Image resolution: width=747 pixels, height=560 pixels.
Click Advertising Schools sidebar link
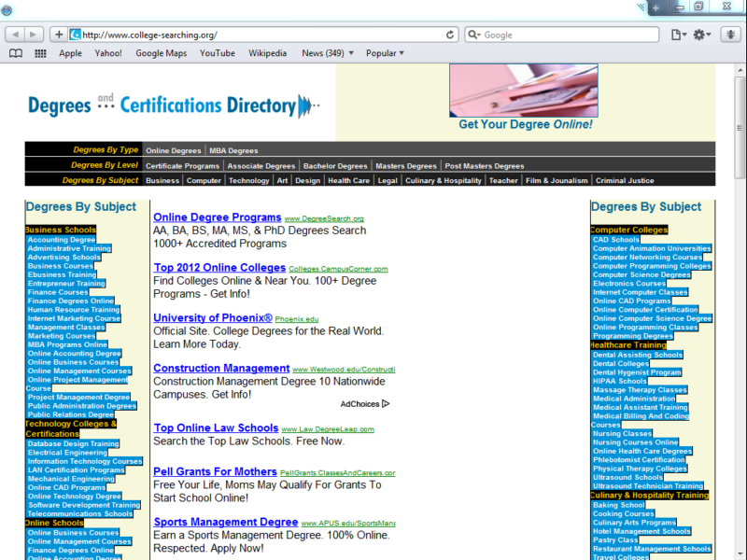(63, 258)
